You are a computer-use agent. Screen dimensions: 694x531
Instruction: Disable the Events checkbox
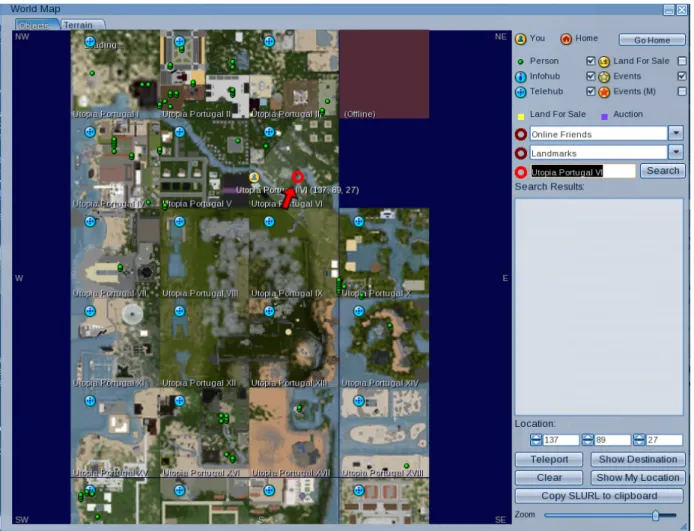682,76
